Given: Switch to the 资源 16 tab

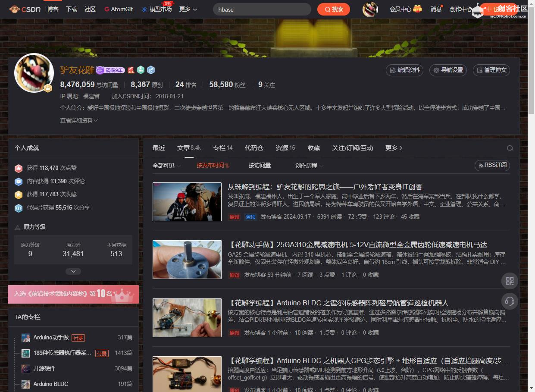Looking at the screenshot, I should (285, 148).
